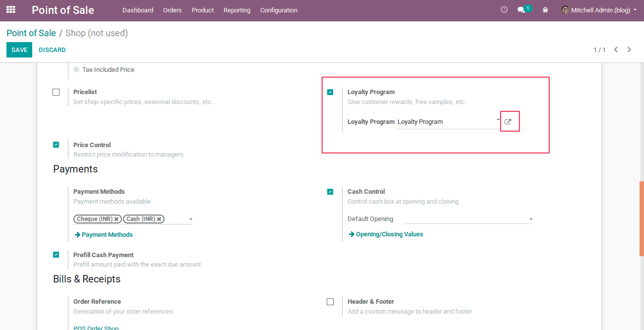Open the Payment Methods arrow link
Image resolution: width=644 pixels, height=330 pixels.
coord(104,235)
